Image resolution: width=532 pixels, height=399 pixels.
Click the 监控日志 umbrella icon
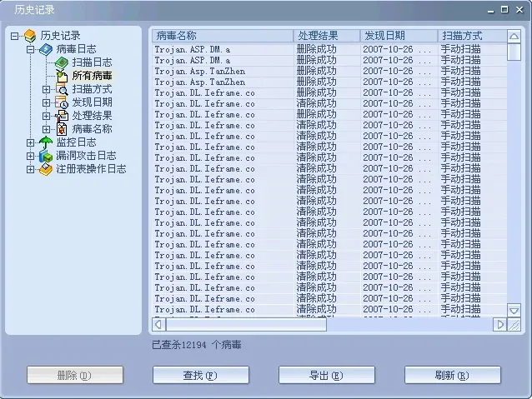[x=46, y=142]
